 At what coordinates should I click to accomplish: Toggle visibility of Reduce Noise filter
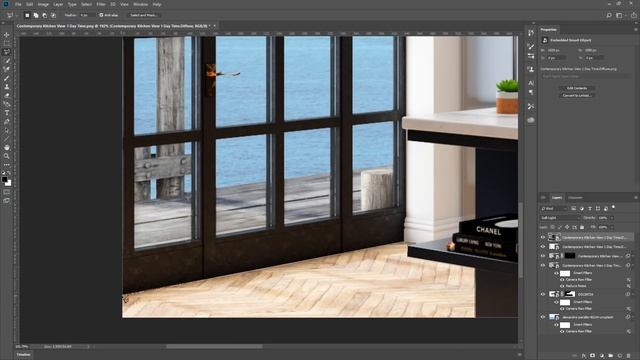click(562, 286)
